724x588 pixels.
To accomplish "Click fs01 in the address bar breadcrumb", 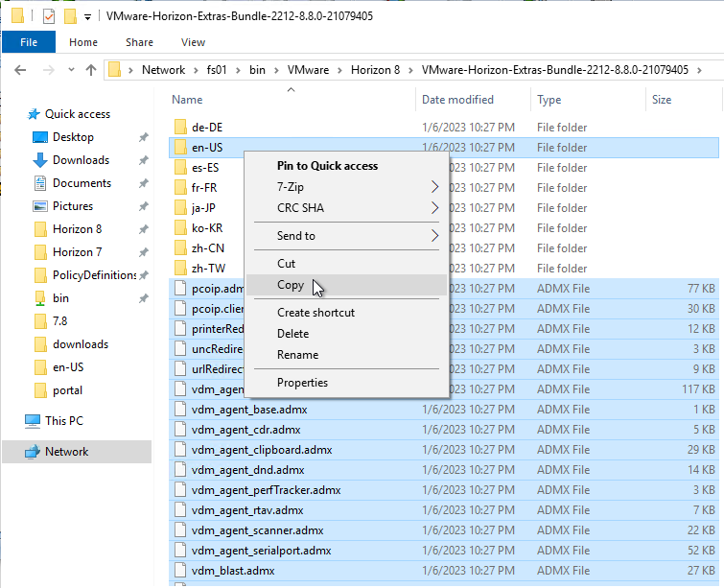I will click(217, 70).
